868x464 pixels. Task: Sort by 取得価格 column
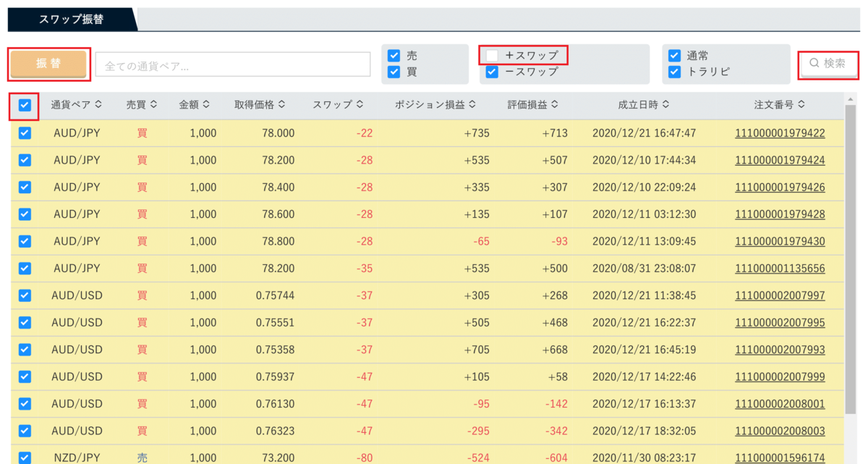[x=259, y=105]
